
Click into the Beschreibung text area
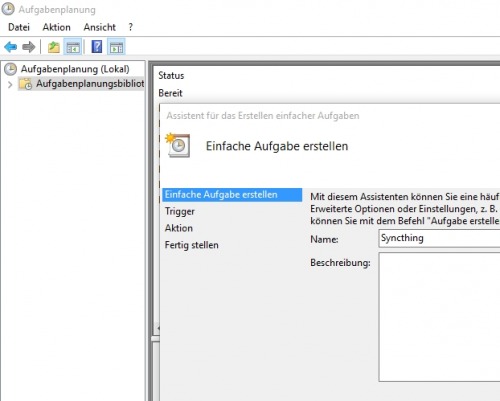coord(439,317)
